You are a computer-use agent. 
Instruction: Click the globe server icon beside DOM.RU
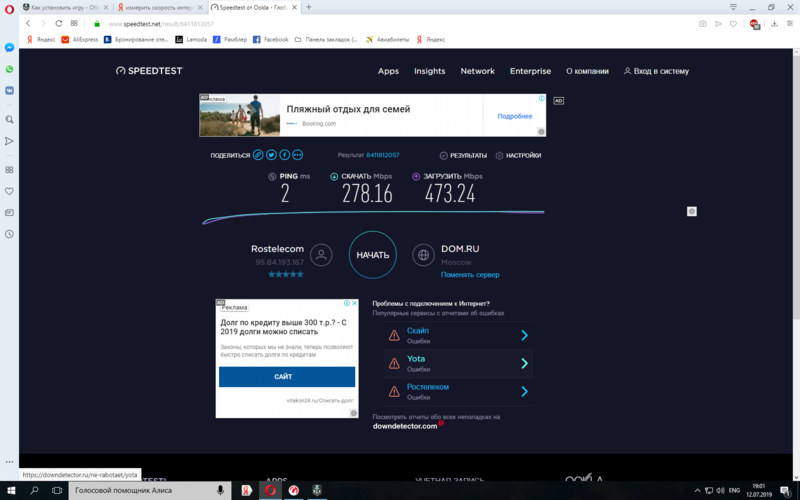(423, 255)
